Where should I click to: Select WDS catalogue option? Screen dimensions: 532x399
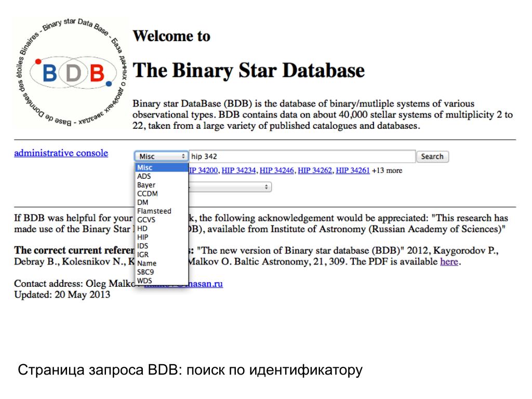(162, 281)
